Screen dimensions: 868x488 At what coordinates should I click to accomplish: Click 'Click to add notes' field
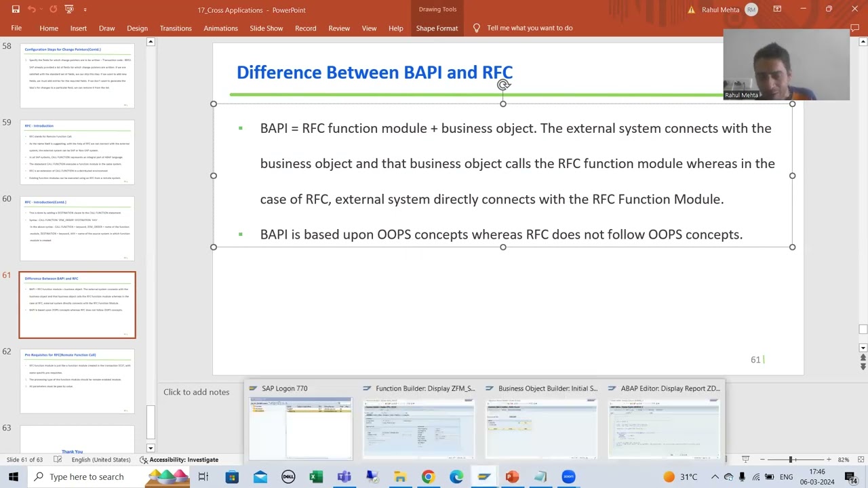point(196,392)
